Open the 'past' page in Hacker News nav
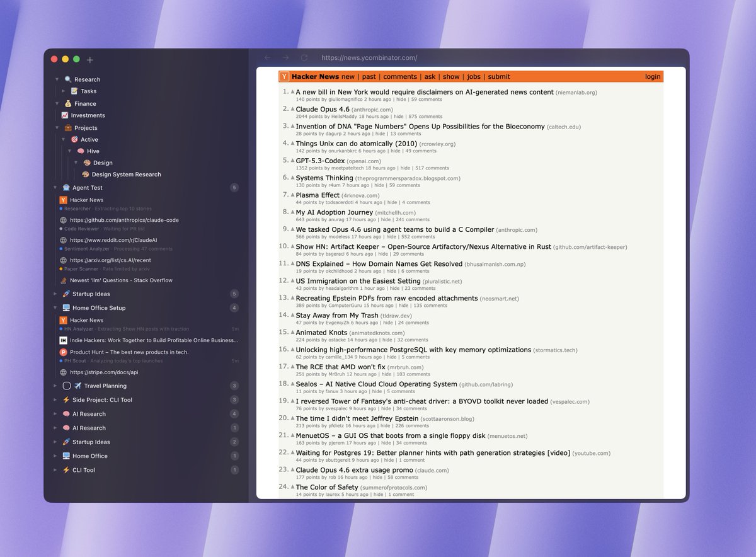Screen dimensions: 756x557 pos(369,77)
